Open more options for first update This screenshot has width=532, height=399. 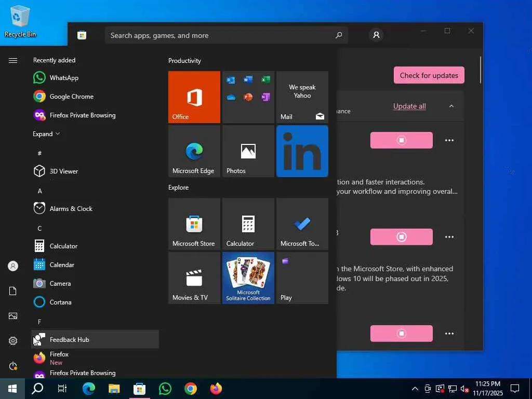click(449, 140)
